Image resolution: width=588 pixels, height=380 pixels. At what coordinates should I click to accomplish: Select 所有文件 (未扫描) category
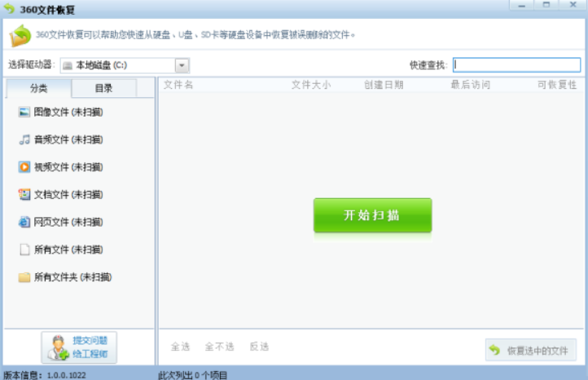click(x=68, y=250)
